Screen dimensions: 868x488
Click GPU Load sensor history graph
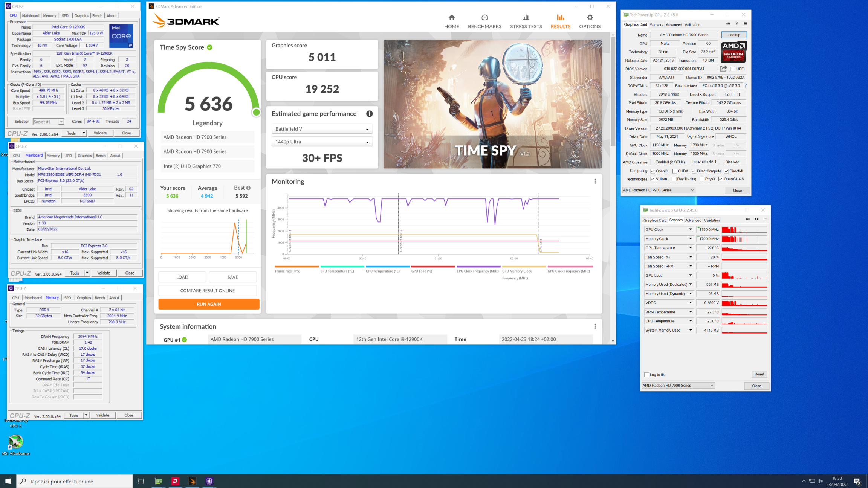[744, 275]
